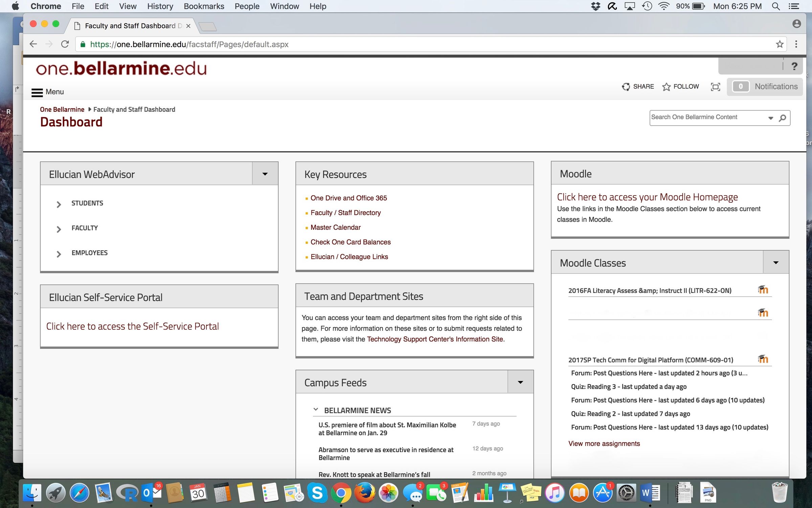Screen dimensions: 812x508
Task: Click the SHARE sync icon
Action: click(626, 87)
